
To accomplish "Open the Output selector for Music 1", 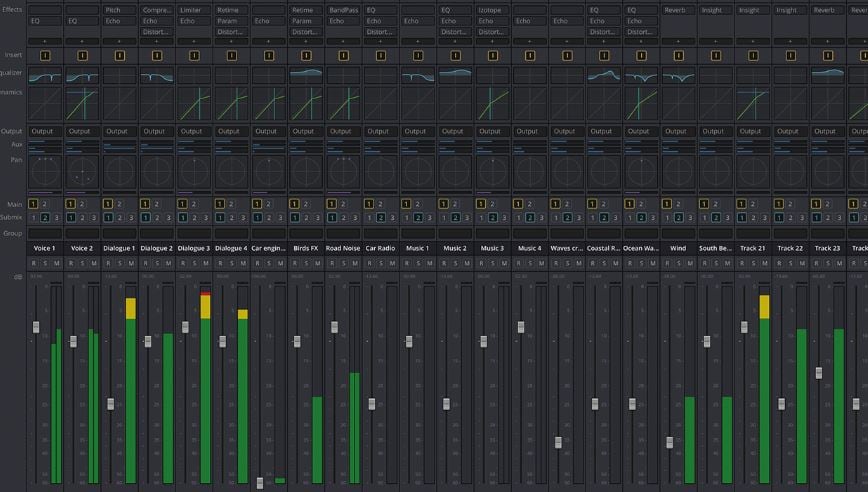I will (x=418, y=131).
